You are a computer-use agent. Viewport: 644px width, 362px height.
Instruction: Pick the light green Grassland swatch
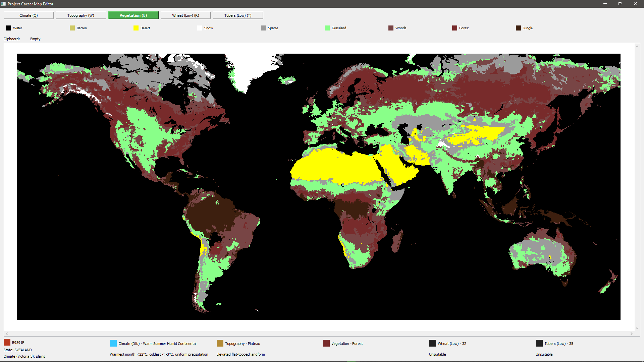pyautogui.click(x=327, y=28)
